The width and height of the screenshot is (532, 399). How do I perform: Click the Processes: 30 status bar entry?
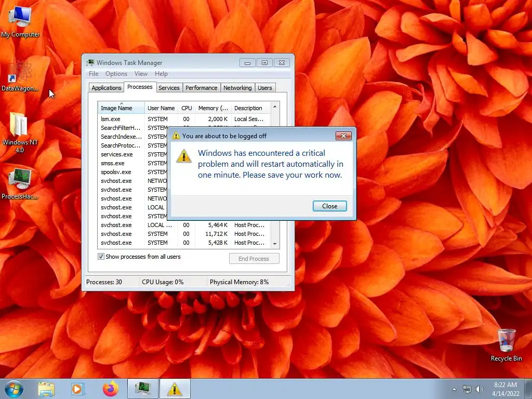104,282
